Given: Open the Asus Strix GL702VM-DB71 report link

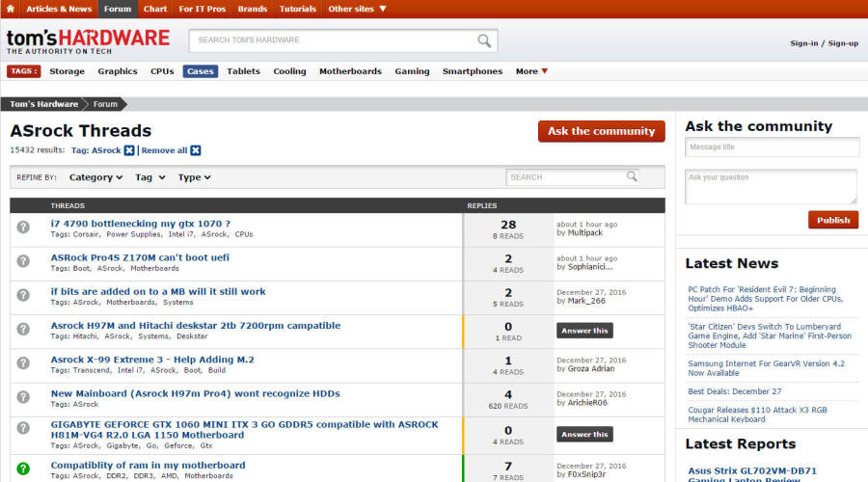Looking at the screenshot, I should [751, 474].
